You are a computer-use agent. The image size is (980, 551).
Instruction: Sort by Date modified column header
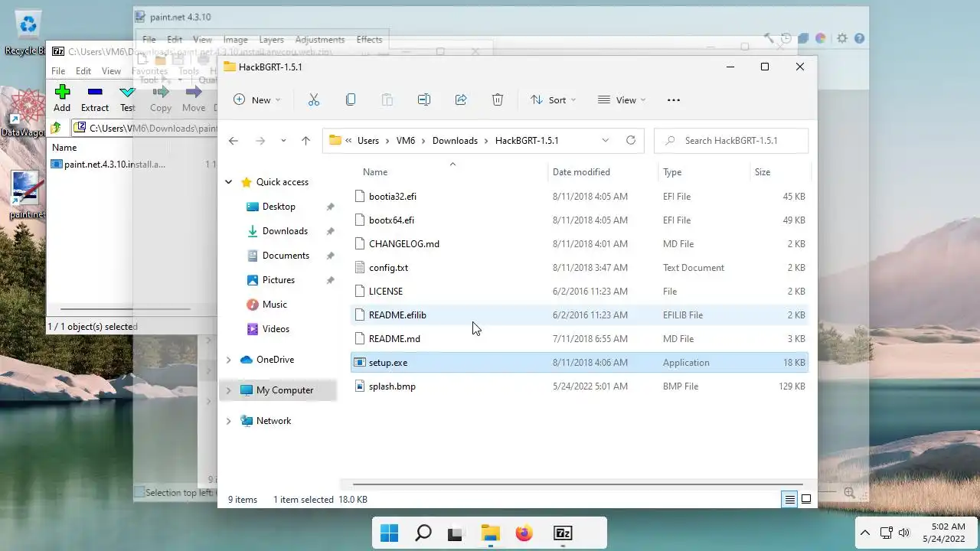tap(581, 172)
